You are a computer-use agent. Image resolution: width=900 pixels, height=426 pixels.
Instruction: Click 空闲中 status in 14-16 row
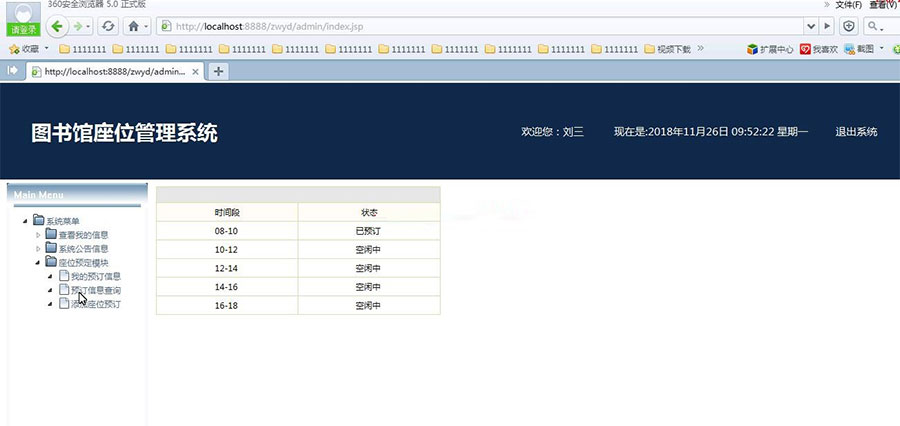[x=369, y=286]
